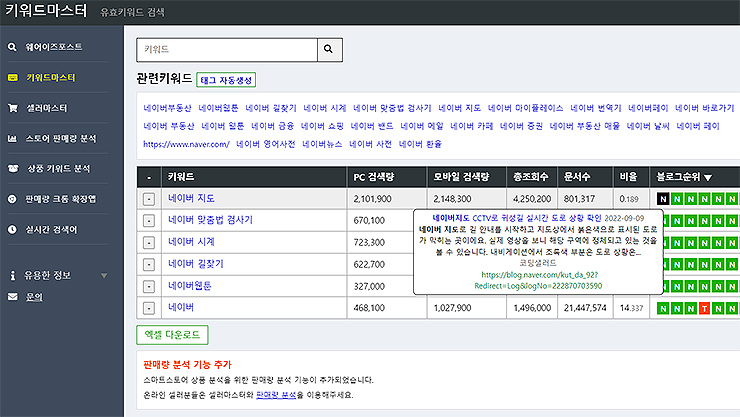This screenshot has width=740, height=417.
Task: Open related keyword 네이버 환율
Action: click(420, 144)
